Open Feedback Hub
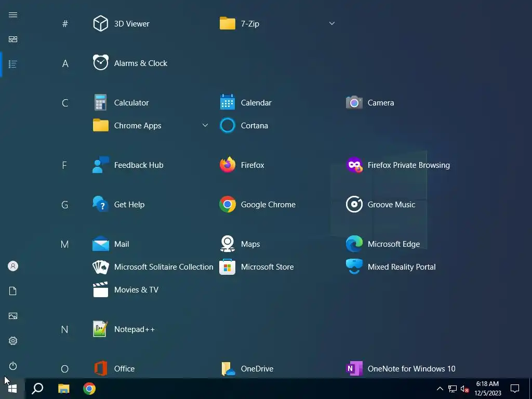Viewport: 532px width, 399px height. (x=128, y=165)
